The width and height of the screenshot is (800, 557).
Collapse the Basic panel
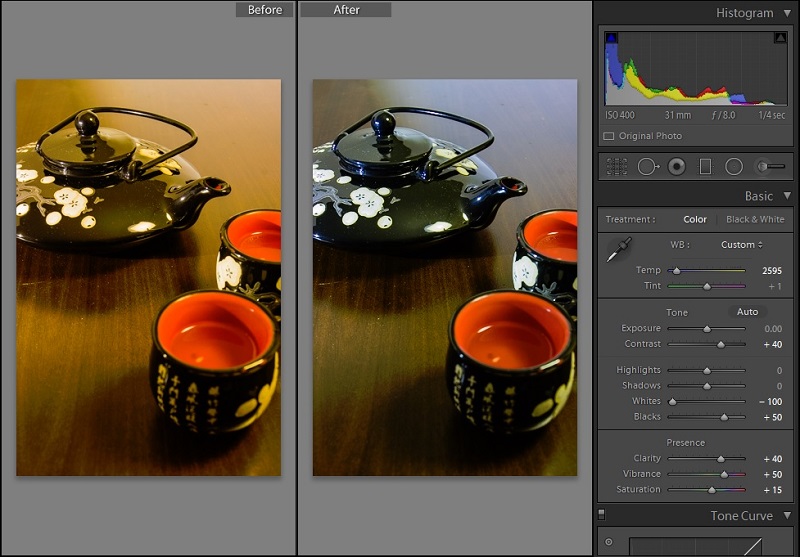click(787, 196)
